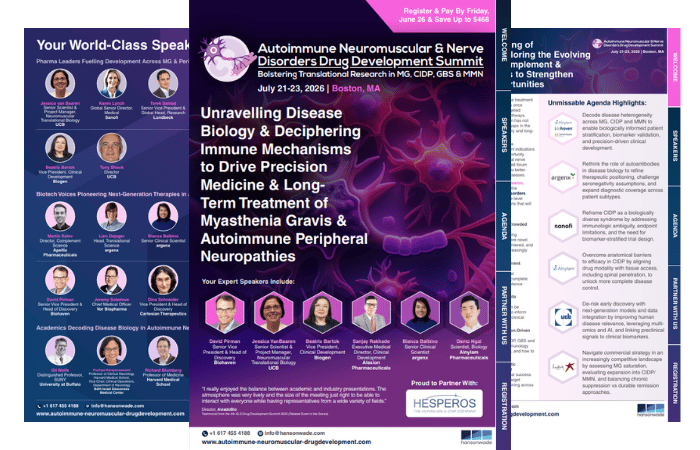The height and width of the screenshot is (450, 700).
Task: Open the AGENDA tab on the cover page
Action: point(504,226)
